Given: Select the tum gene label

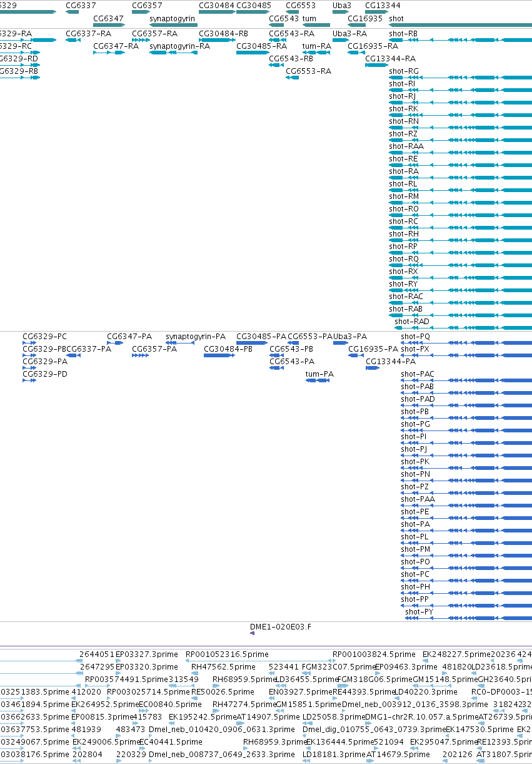Looking at the screenshot, I should (309, 18).
